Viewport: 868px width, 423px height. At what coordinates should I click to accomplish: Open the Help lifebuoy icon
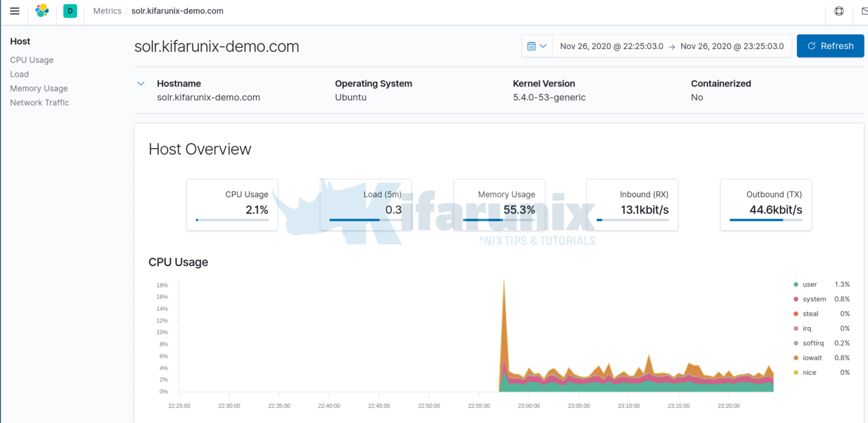coord(839,11)
